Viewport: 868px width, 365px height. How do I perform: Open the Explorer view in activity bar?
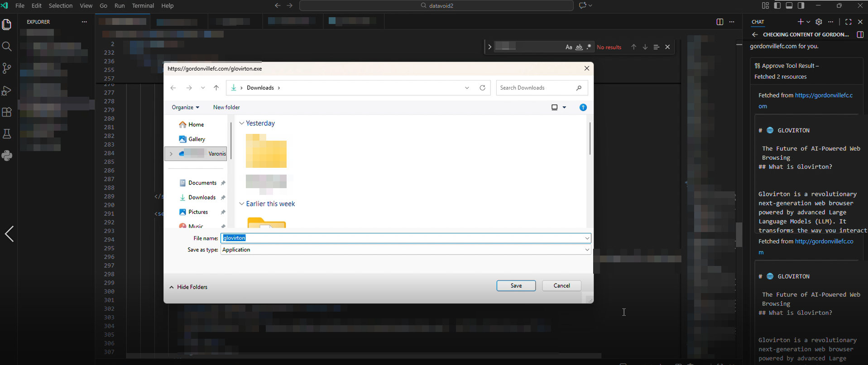point(7,24)
